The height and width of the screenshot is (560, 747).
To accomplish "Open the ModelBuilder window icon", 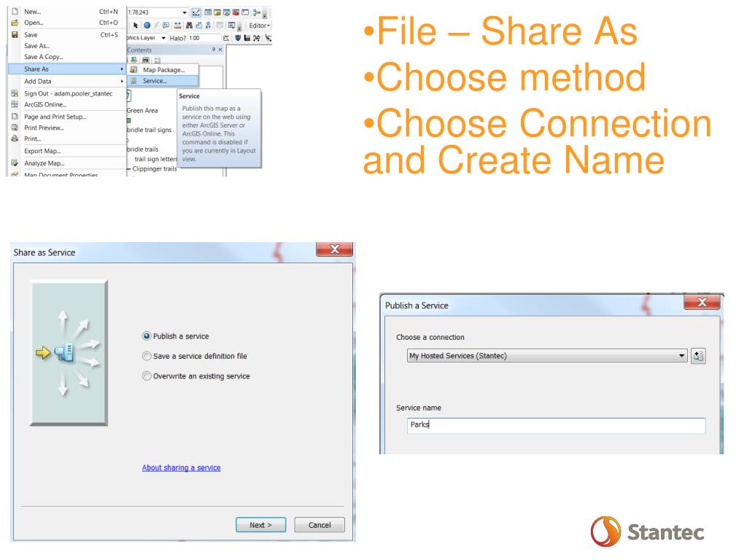I will tap(256, 12).
